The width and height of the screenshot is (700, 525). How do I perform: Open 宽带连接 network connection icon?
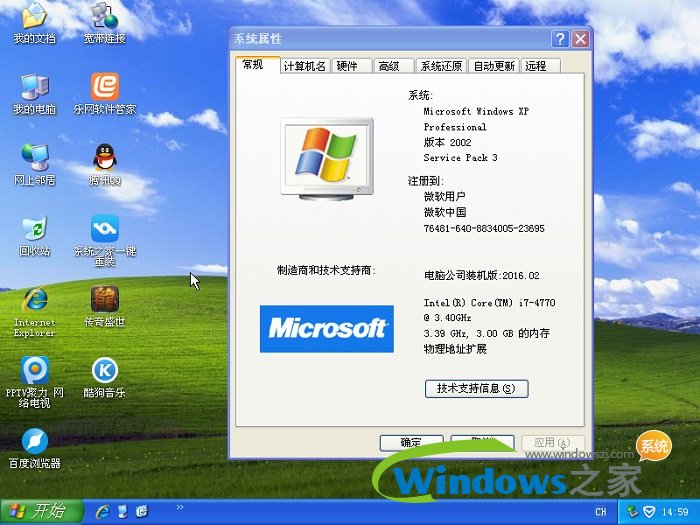coord(105,16)
